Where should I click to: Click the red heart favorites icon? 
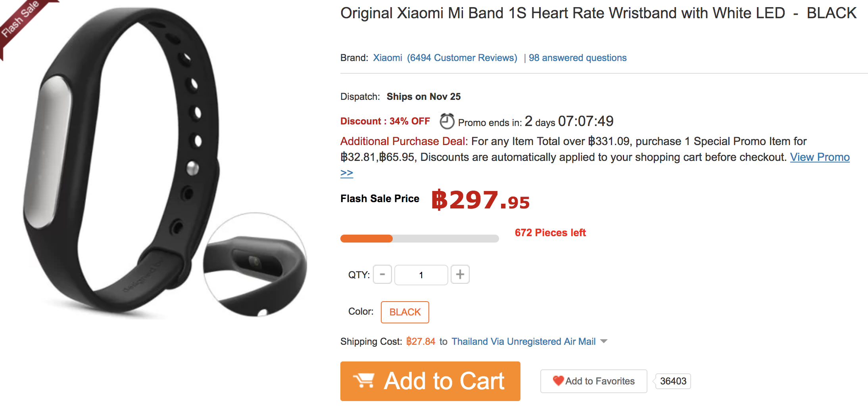coord(558,381)
